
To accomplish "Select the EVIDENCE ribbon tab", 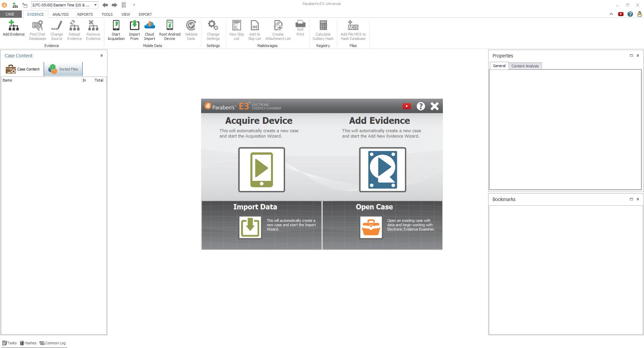I will [35, 14].
